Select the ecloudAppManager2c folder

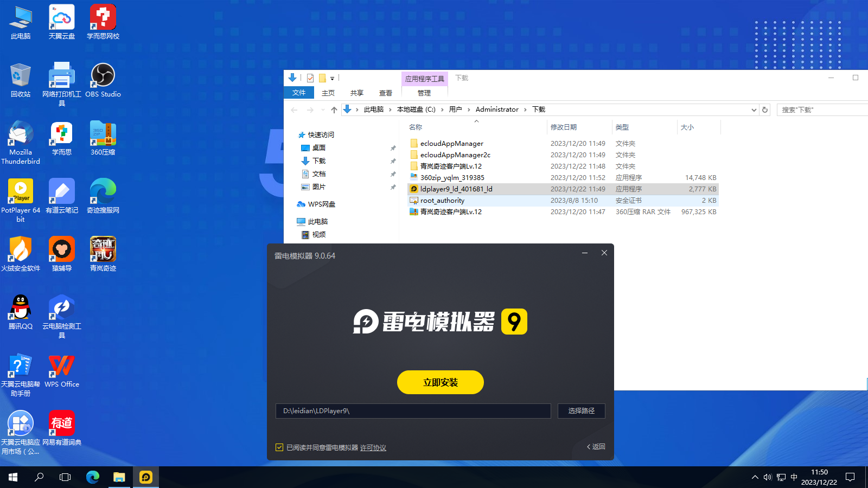pos(456,155)
